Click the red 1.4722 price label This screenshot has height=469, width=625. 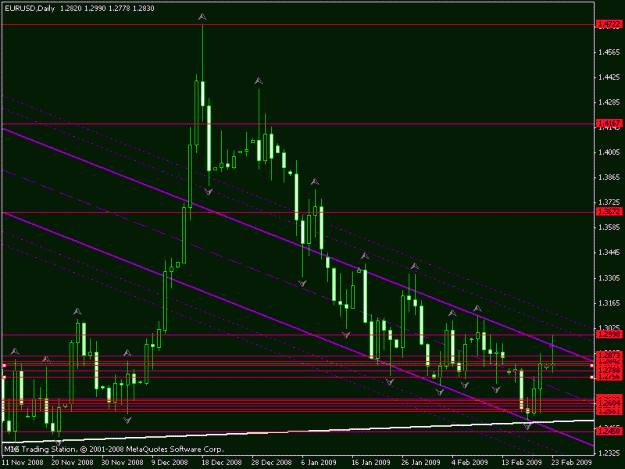609,25
